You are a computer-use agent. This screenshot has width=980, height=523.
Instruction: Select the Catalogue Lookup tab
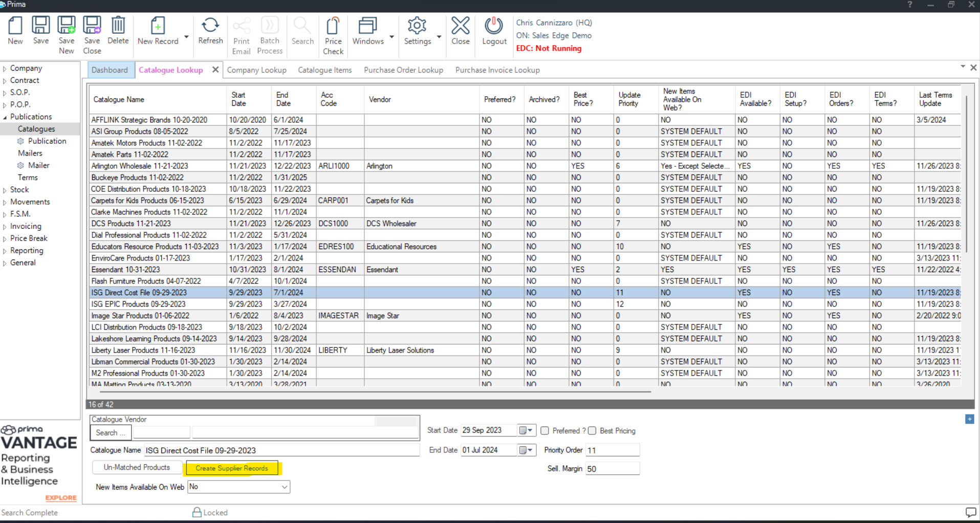point(171,70)
